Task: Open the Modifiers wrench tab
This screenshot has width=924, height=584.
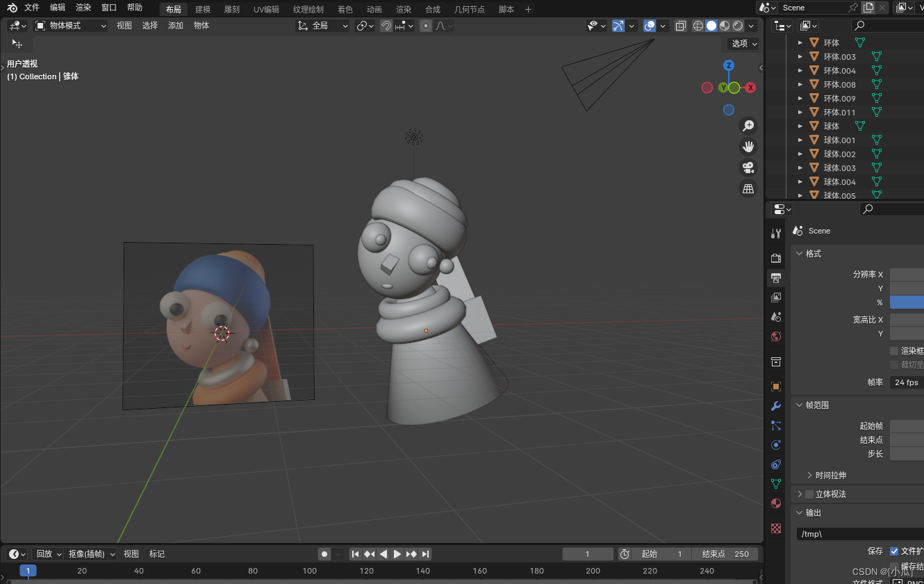Action: [776, 405]
